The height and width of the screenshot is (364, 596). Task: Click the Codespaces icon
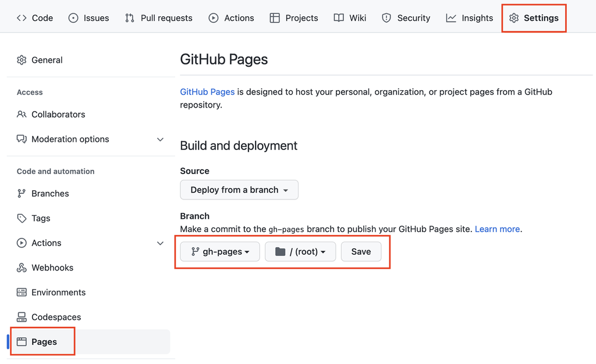[22, 317]
